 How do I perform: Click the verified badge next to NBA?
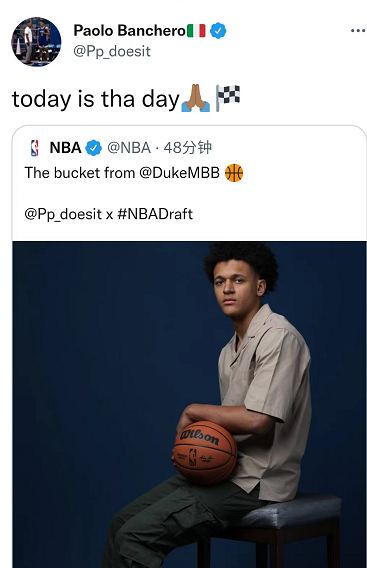coord(93,148)
